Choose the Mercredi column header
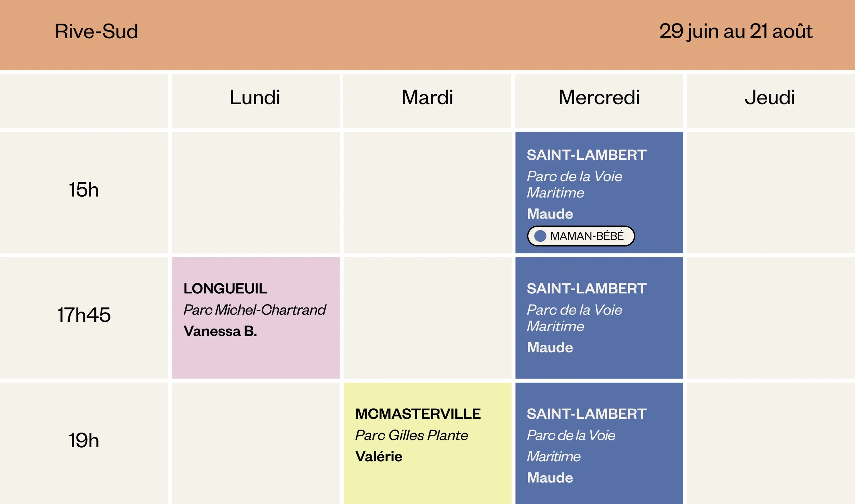This screenshot has width=855, height=504. pyautogui.click(x=599, y=101)
